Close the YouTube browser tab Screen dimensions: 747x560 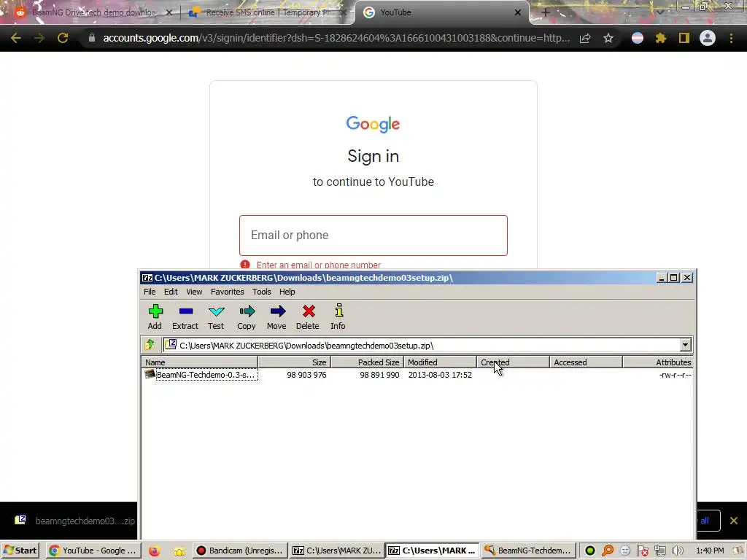(518, 12)
